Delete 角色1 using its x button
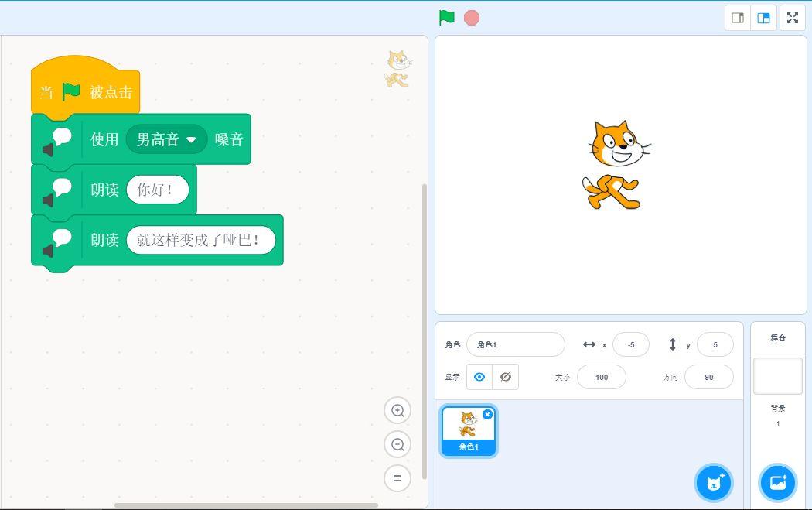Image resolution: width=812 pixels, height=510 pixels. click(x=487, y=415)
